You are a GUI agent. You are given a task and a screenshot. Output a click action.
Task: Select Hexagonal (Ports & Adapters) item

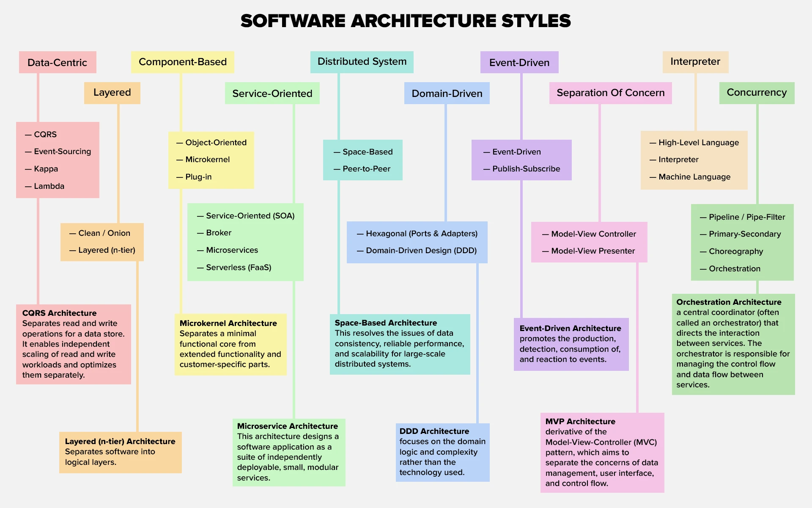421,234
